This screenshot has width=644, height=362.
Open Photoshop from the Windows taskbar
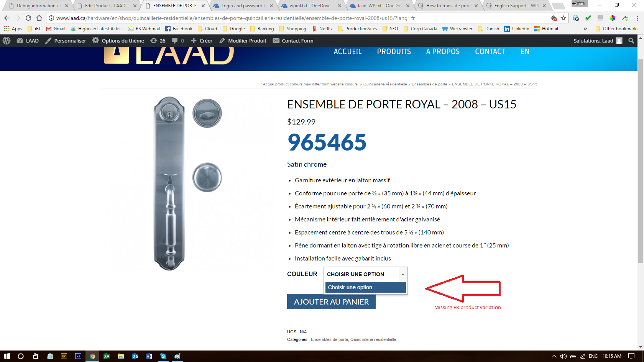click(x=78, y=356)
